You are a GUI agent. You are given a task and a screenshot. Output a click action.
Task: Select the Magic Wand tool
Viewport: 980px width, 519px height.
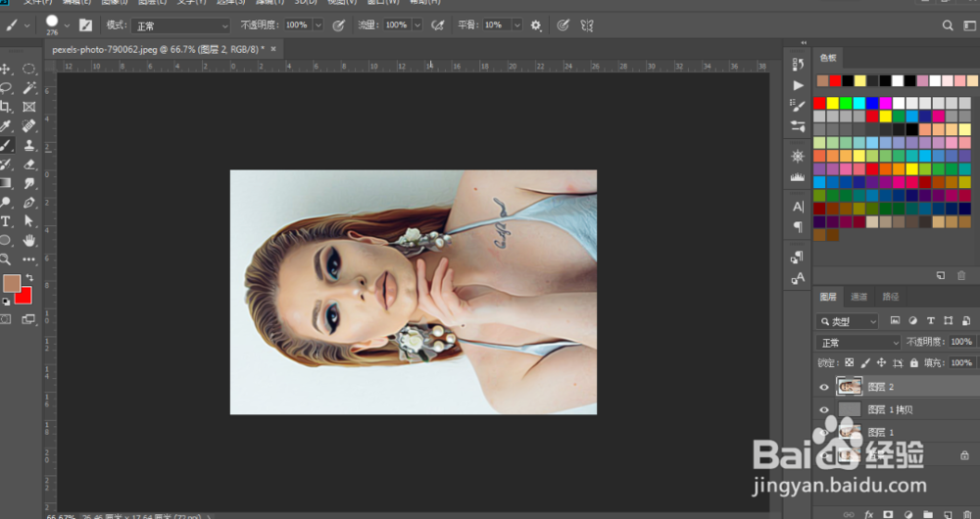click(x=28, y=88)
